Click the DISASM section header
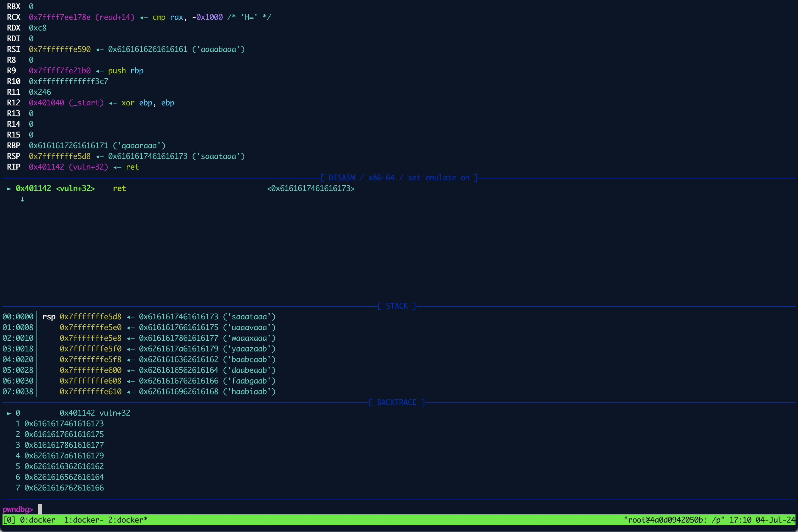This screenshot has width=798, height=532. tap(399, 178)
